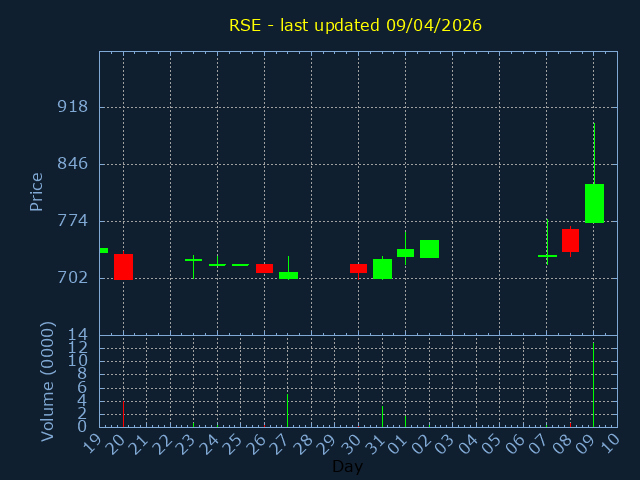Image resolution: width=640 pixels, height=480 pixels.
Task: Click the green volume bar on day 31
Action: pos(382,415)
